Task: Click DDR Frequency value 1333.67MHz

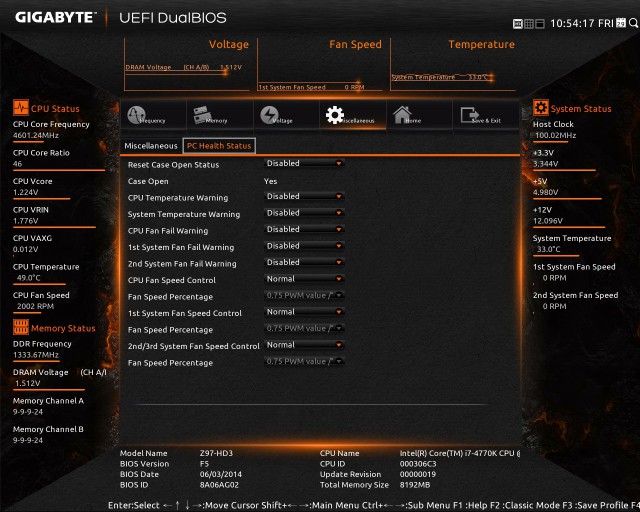Action: pyautogui.click(x=36, y=355)
